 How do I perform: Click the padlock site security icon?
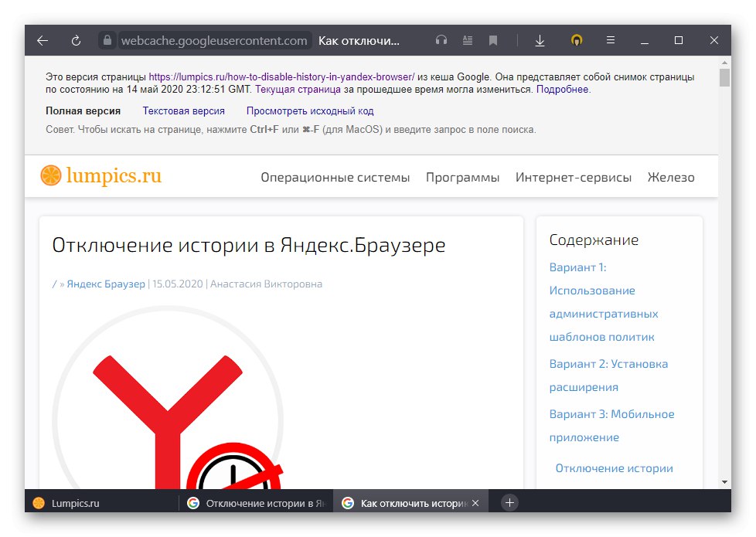pyautogui.click(x=107, y=40)
